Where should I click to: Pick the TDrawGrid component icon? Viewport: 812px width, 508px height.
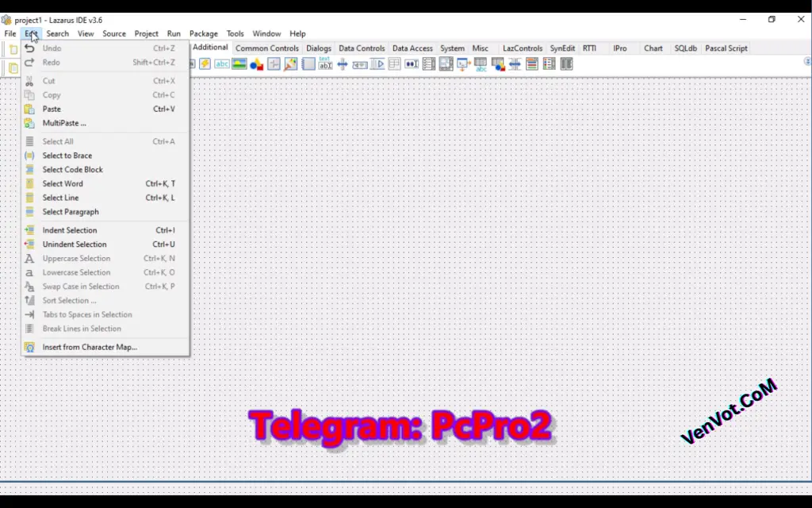point(498,63)
